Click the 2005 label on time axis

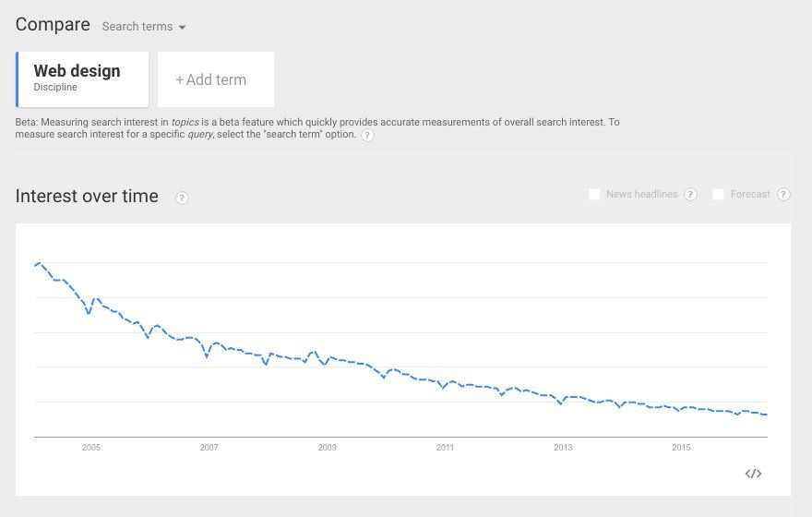point(91,448)
